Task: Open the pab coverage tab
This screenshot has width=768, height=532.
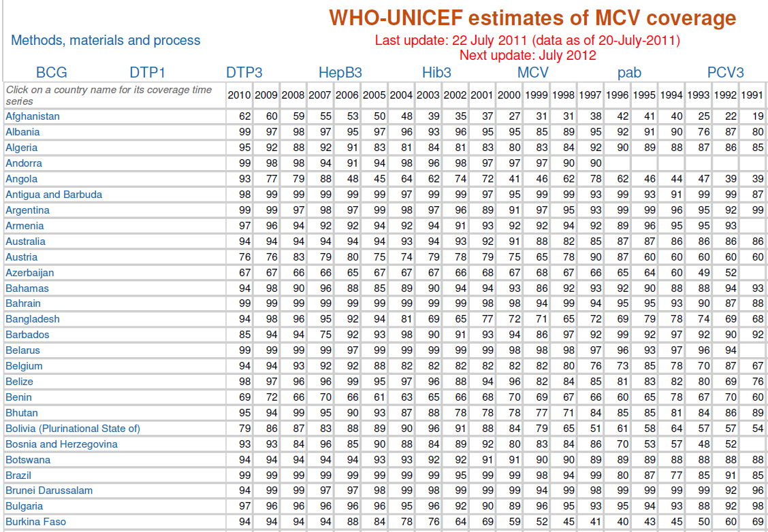Action: [x=629, y=72]
